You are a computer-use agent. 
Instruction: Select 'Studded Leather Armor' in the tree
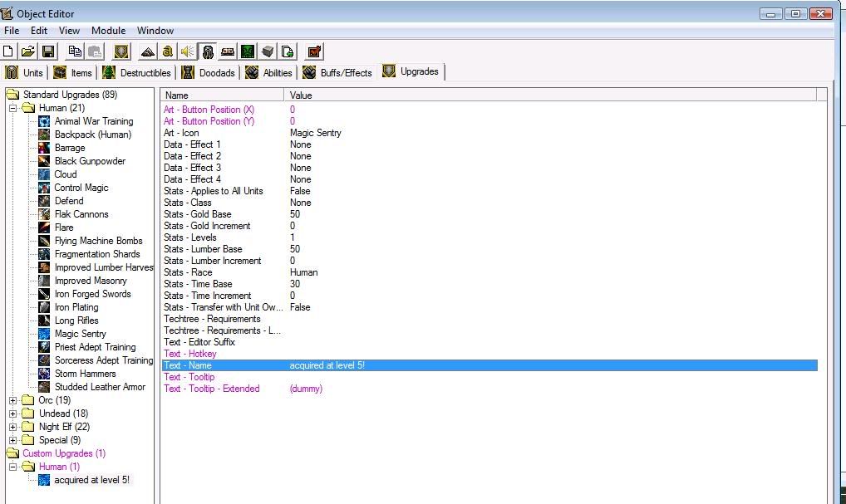[100, 387]
